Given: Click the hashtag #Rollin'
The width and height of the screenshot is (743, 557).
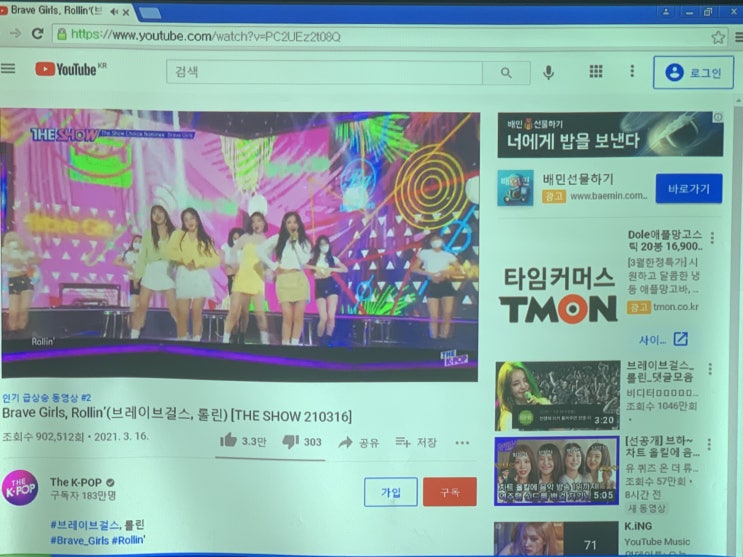Looking at the screenshot, I should tap(128, 540).
